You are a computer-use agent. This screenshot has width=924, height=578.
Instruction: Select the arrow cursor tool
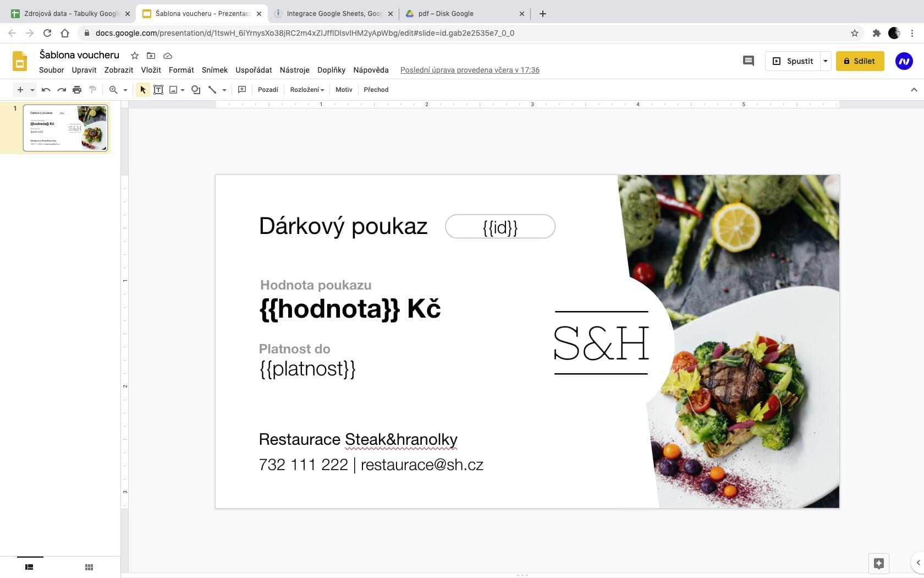coord(143,90)
